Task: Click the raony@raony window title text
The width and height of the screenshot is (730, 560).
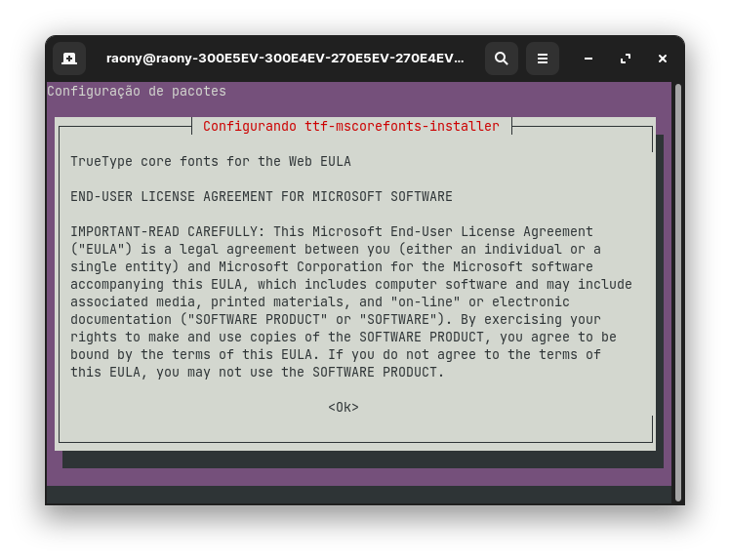Action: point(285,59)
